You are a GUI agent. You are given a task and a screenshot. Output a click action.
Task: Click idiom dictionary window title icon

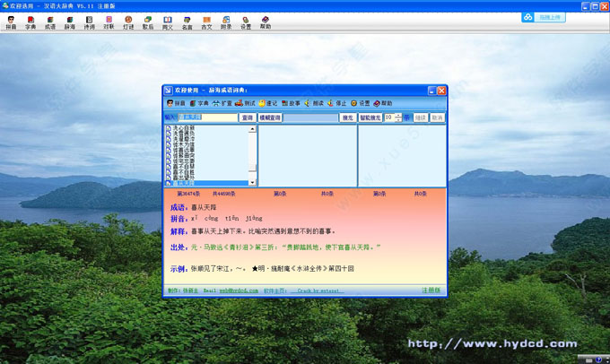(x=168, y=91)
